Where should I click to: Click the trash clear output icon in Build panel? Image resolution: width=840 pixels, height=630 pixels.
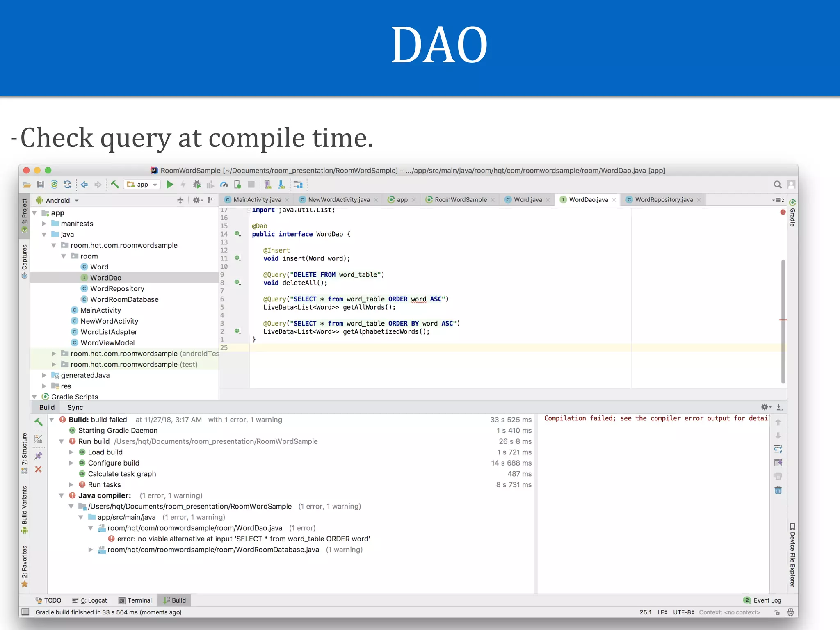click(778, 490)
